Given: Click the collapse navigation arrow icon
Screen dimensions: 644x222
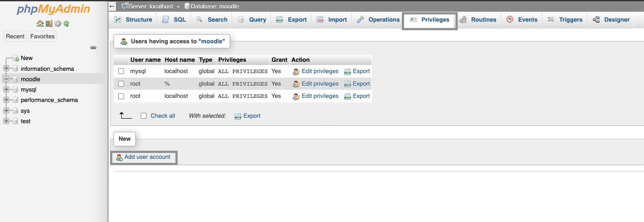Looking at the screenshot, I should pos(112,7).
